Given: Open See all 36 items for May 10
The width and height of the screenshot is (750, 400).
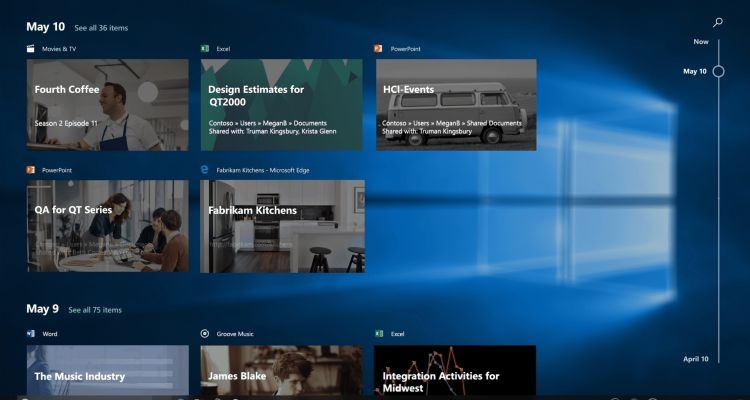Looking at the screenshot, I should tap(101, 28).
